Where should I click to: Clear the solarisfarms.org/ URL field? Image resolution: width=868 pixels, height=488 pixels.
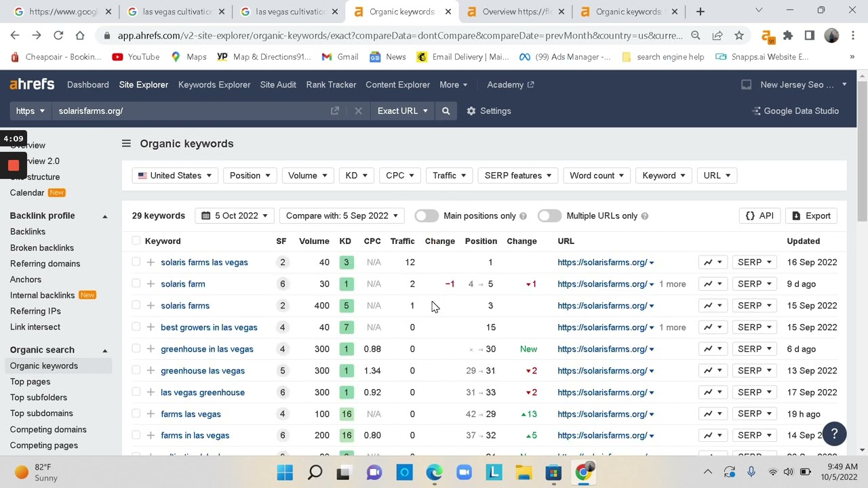(x=358, y=111)
